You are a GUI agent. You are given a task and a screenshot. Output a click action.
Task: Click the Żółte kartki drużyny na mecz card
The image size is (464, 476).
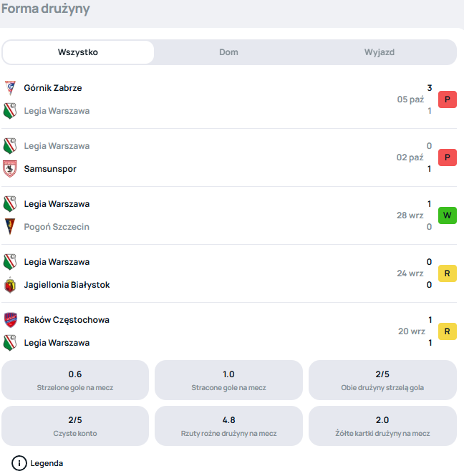[x=382, y=426]
